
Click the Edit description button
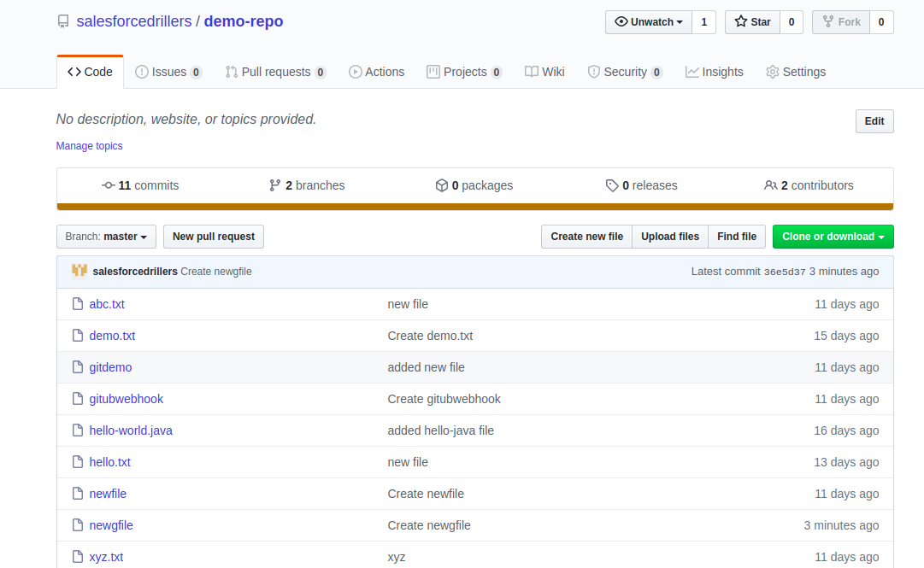coord(874,121)
